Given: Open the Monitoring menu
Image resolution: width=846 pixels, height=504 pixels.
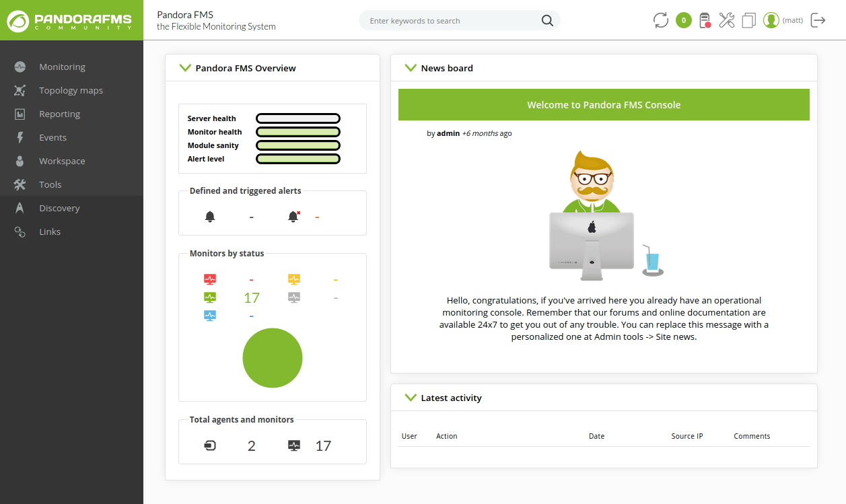Looking at the screenshot, I should 62,67.
